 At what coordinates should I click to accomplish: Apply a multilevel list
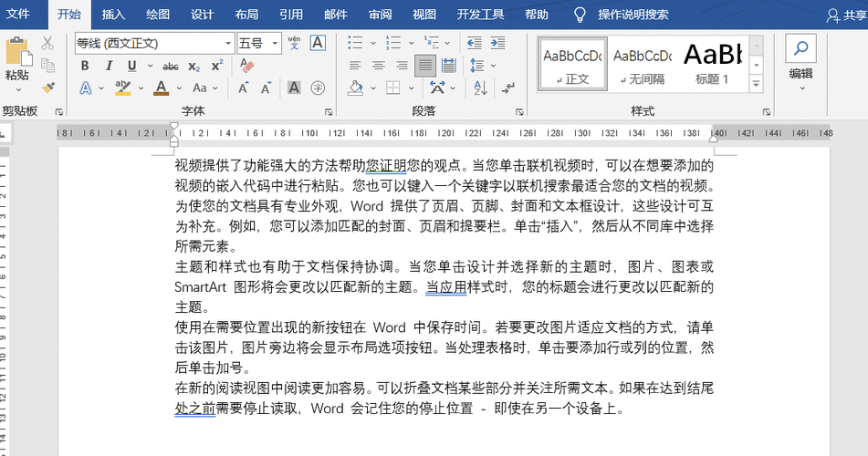431,43
